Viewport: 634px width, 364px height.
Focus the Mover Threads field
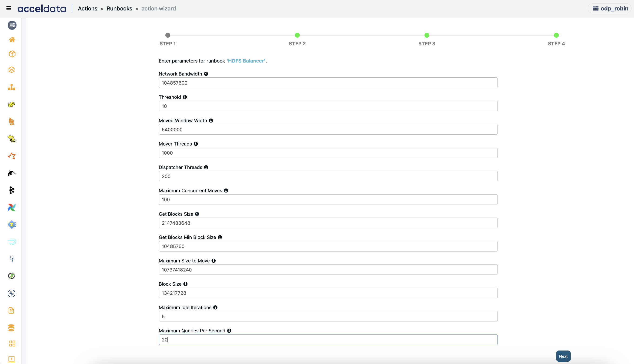[328, 153]
